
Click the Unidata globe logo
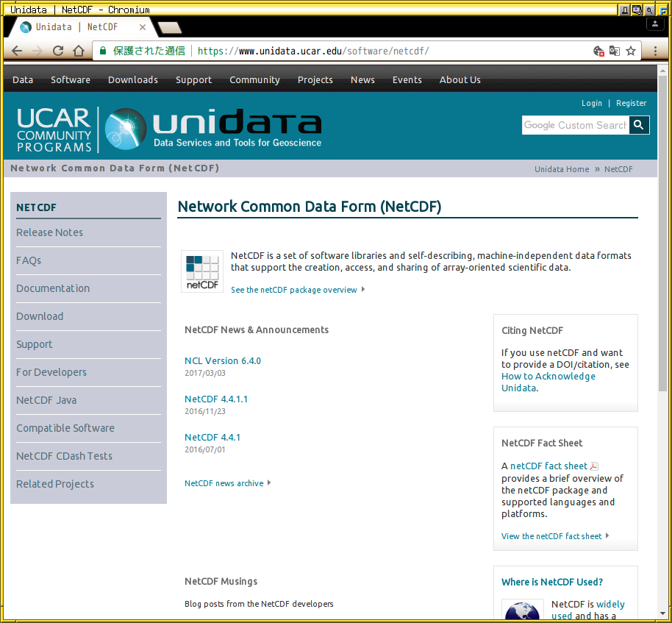point(125,129)
